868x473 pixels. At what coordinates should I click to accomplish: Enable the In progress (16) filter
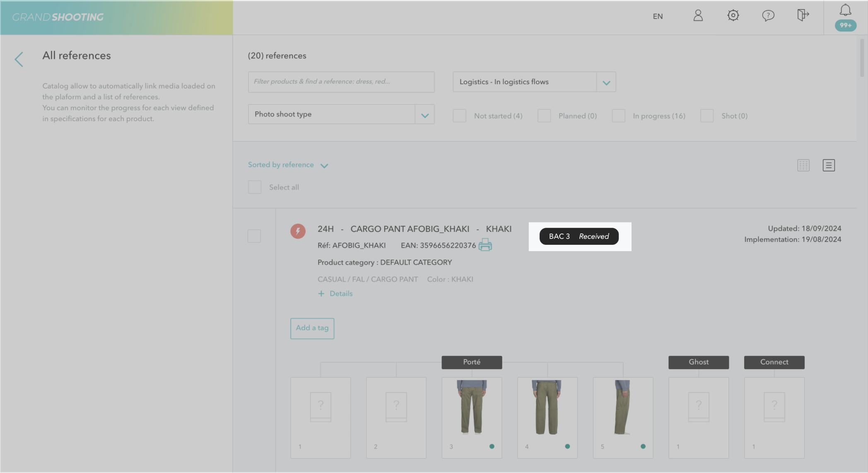618,116
